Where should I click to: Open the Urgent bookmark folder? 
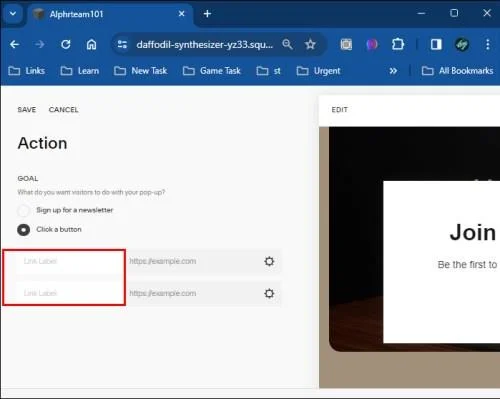point(318,71)
